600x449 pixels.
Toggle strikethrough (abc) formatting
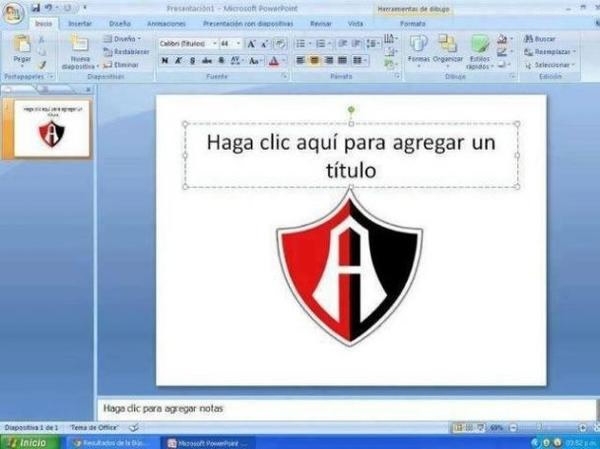(207, 60)
